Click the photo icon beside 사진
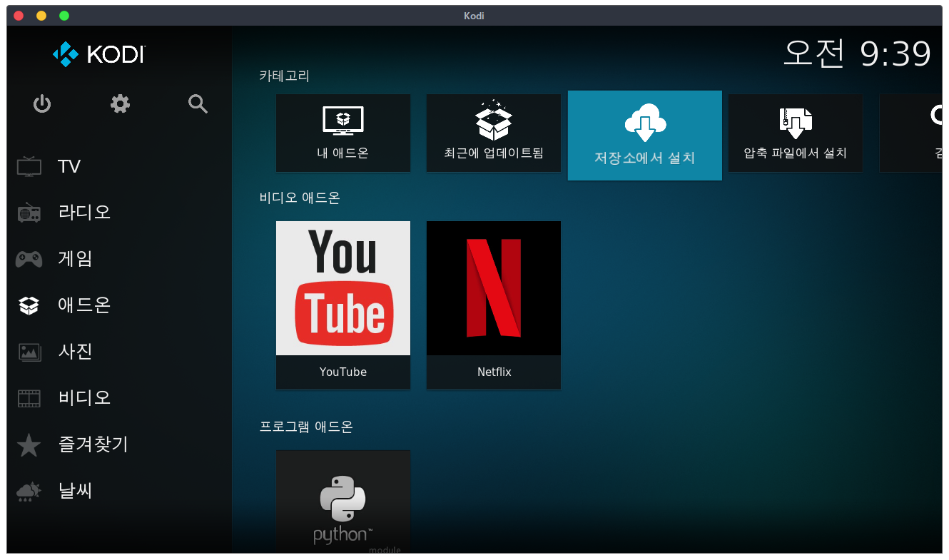The width and height of the screenshot is (949, 560). click(x=29, y=352)
